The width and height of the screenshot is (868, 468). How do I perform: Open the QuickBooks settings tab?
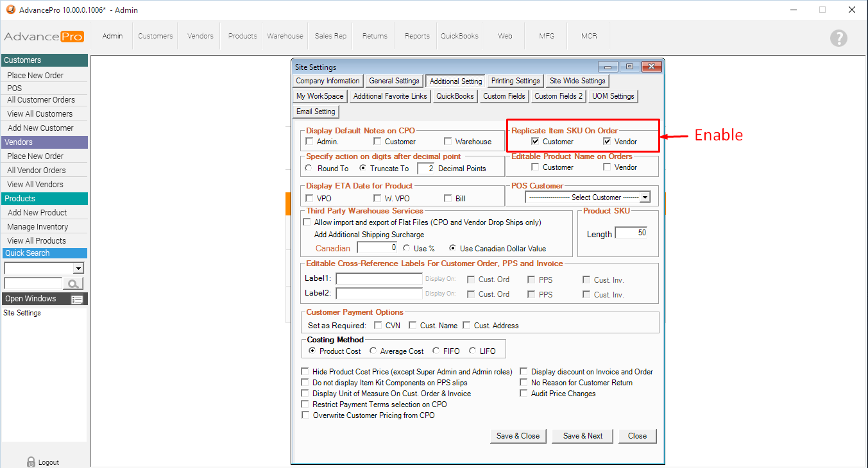pyautogui.click(x=455, y=96)
